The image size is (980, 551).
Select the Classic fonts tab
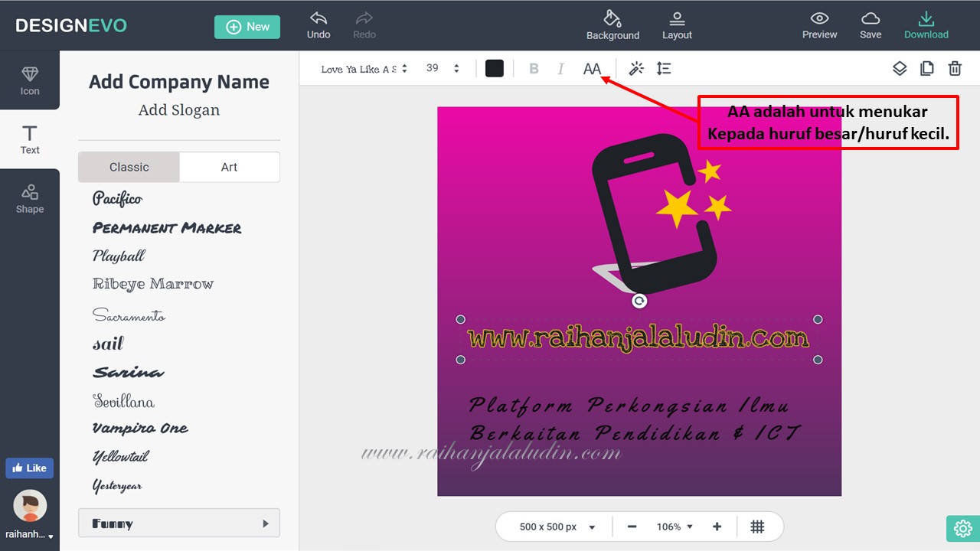pos(129,167)
